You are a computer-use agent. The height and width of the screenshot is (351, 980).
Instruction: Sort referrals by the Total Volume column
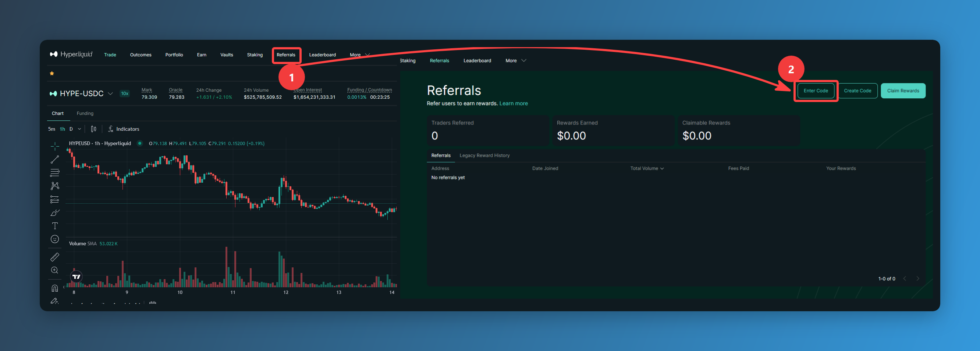[647, 168]
